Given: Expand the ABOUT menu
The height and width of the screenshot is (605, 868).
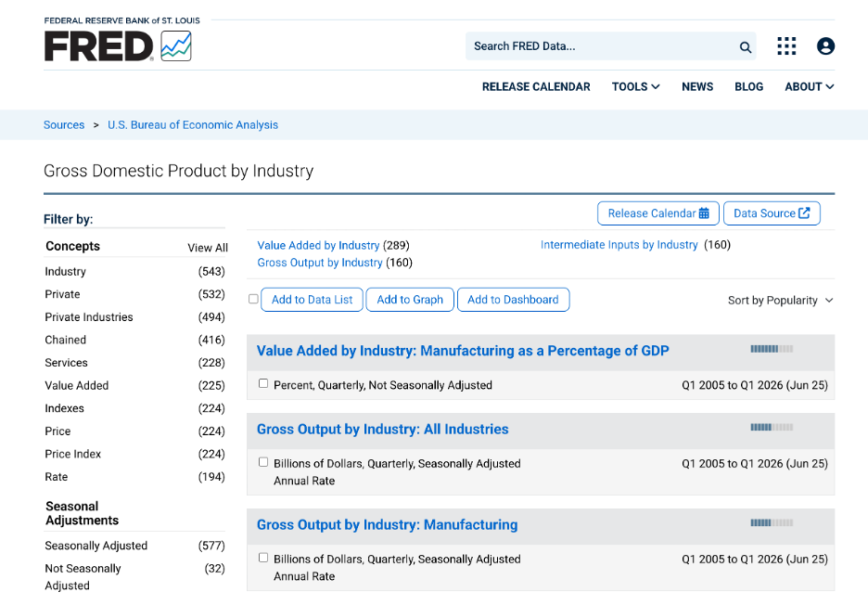Looking at the screenshot, I should [x=810, y=87].
